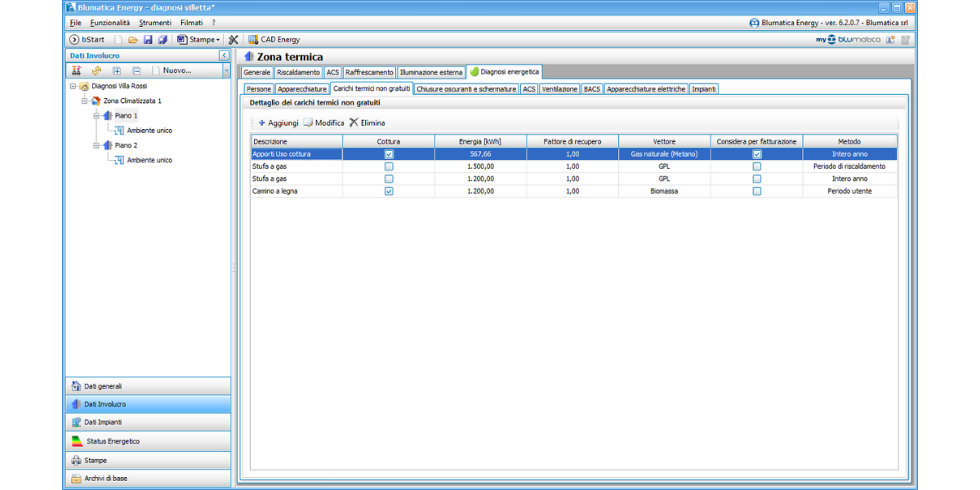Open the Funzionalità menu
This screenshot has width=980, height=490.
(109, 23)
